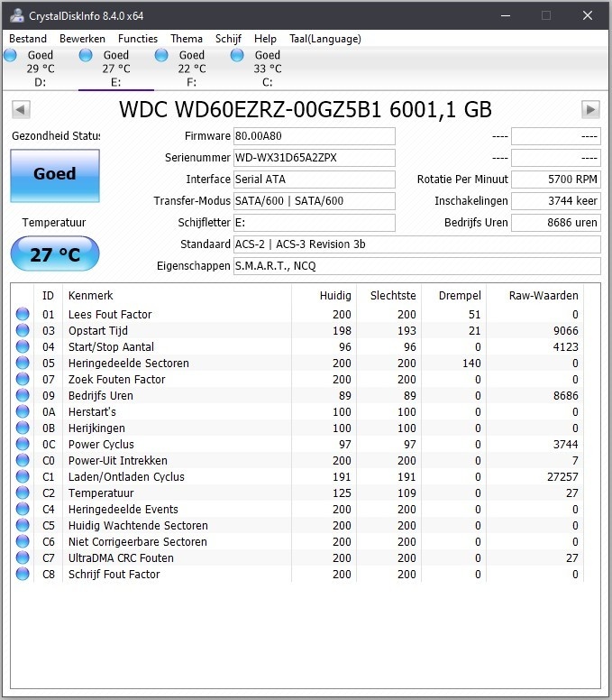Click the Interface field Serial ATA

[314, 180]
